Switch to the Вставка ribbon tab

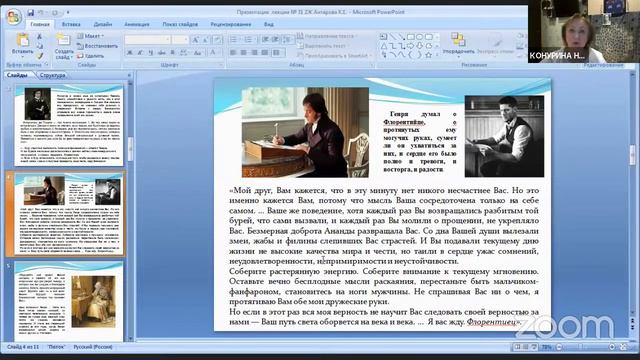pos(71,24)
